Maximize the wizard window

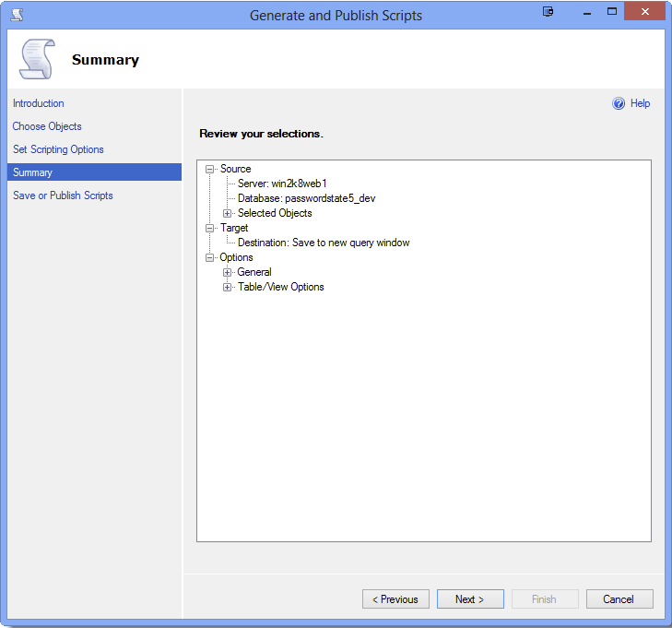click(611, 12)
